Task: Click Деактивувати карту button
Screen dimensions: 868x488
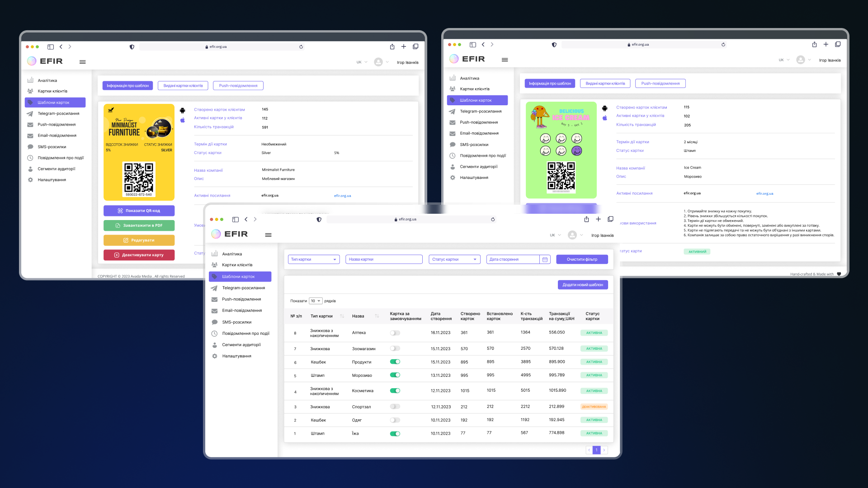Action: tap(139, 255)
